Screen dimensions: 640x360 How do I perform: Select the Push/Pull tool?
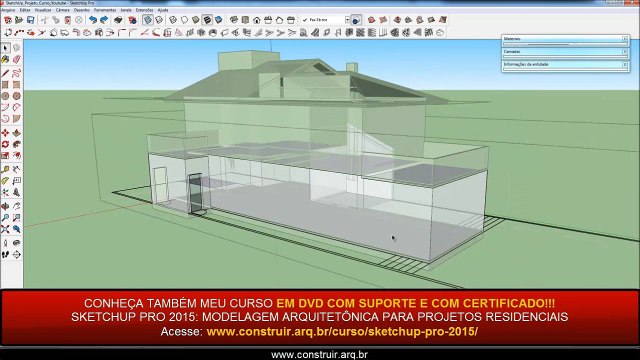(x=16, y=133)
